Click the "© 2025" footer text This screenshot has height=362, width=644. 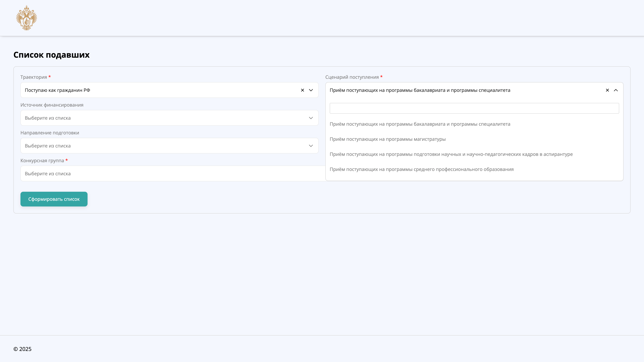point(22,349)
